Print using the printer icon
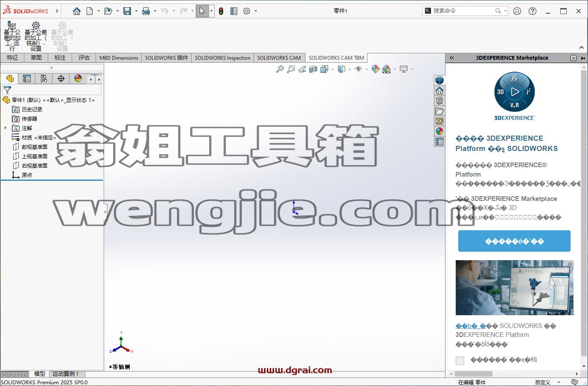The height and width of the screenshot is (386, 588). pos(146,11)
